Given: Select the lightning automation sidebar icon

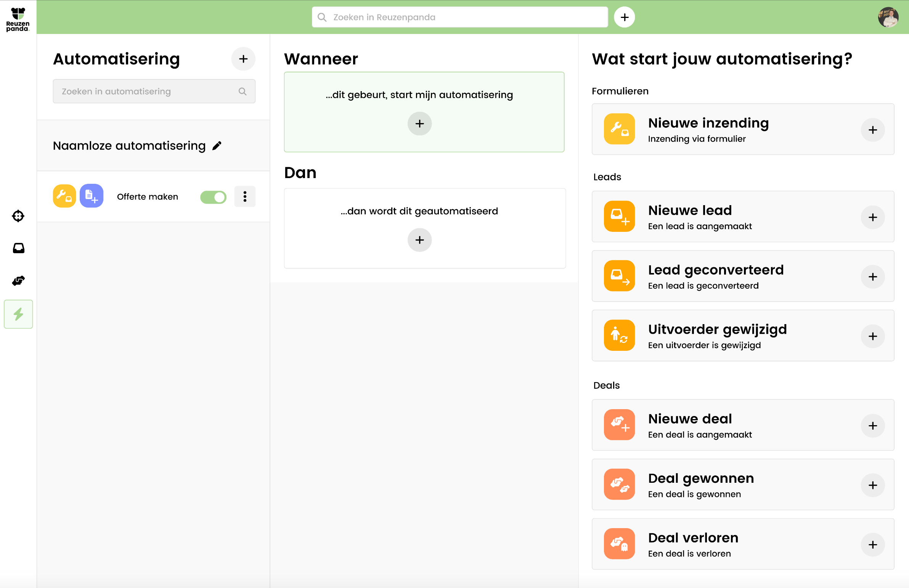Looking at the screenshot, I should [x=18, y=314].
